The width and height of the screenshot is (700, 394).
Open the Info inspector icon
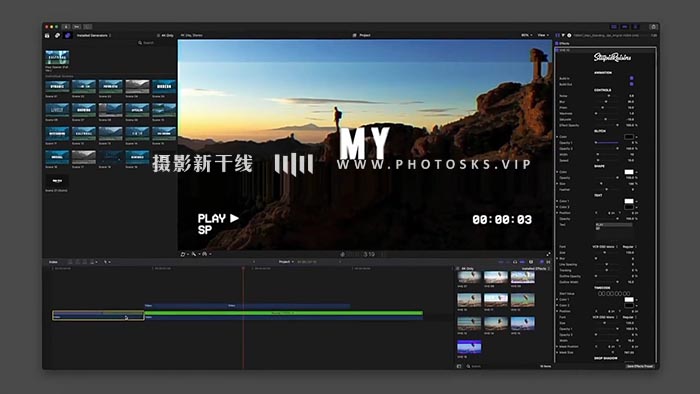click(x=569, y=35)
